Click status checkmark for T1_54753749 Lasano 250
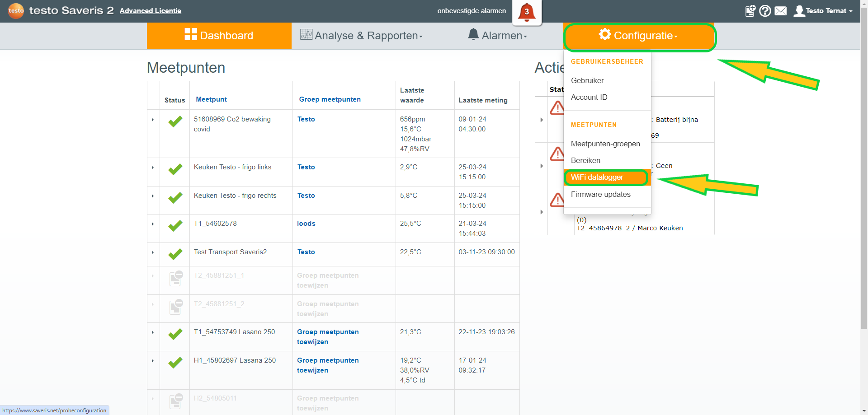 coord(175,334)
